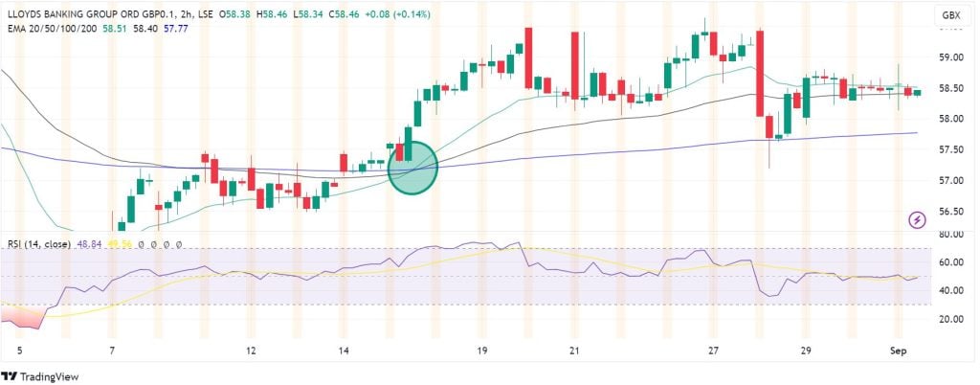Click the 27 date label on time axis
980x385 pixels.
[x=714, y=351]
